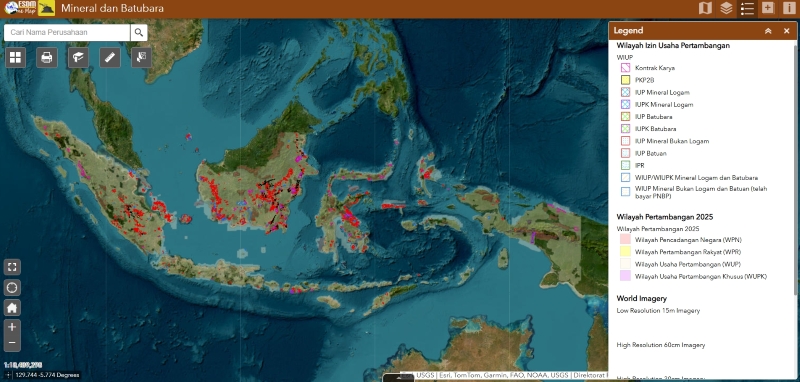Image resolution: width=800 pixels, height=382 pixels.
Task: Click the High Resolution 60cm Imagery entry
Action: [x=661, y=345]
